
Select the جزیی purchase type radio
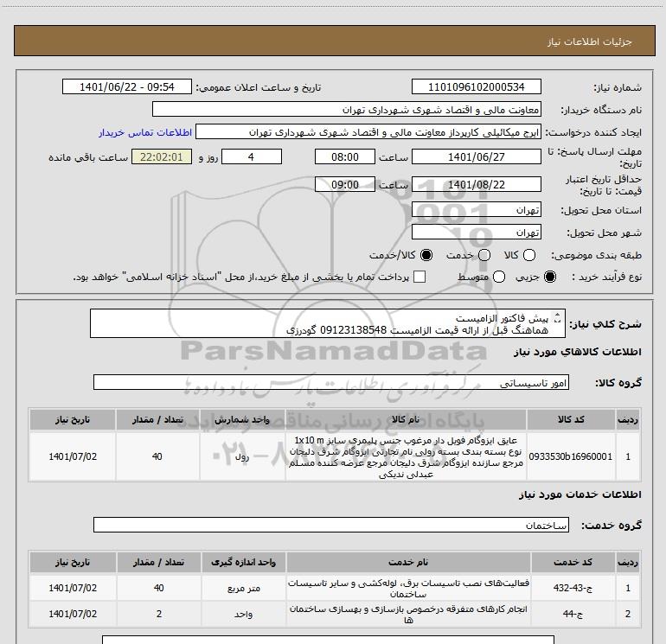click(x=549, y=277)
